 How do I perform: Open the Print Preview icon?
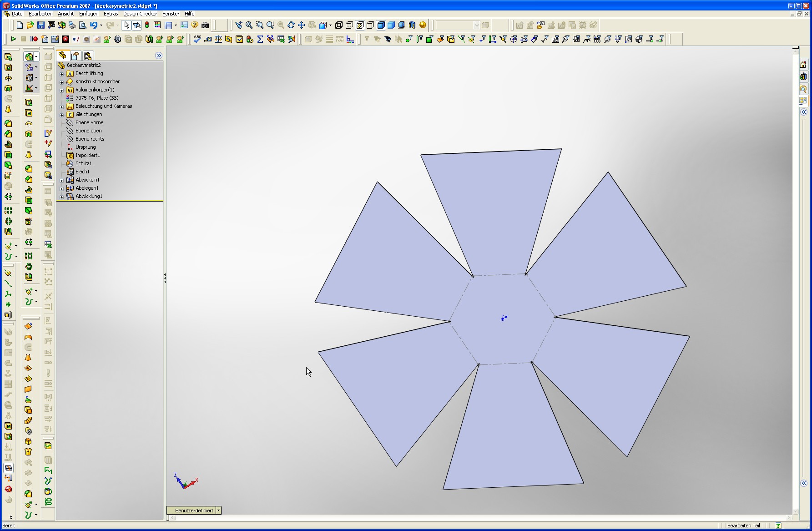point(82,25)
